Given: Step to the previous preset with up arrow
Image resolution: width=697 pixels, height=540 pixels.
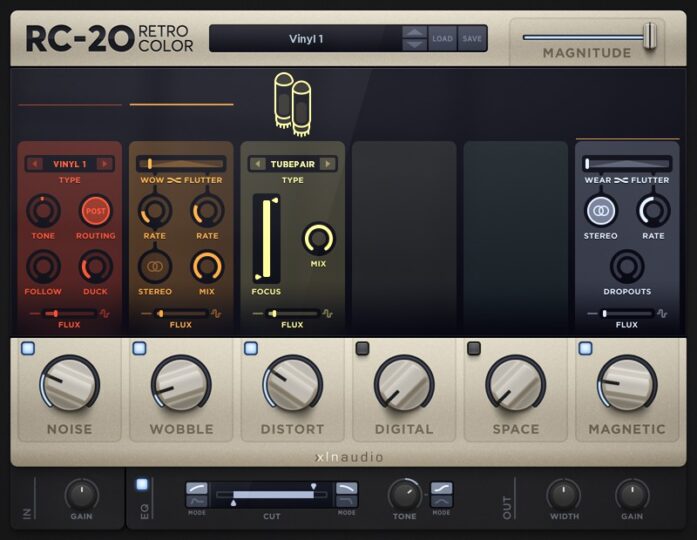Looking at the screenshot, I should click(415, 32).
